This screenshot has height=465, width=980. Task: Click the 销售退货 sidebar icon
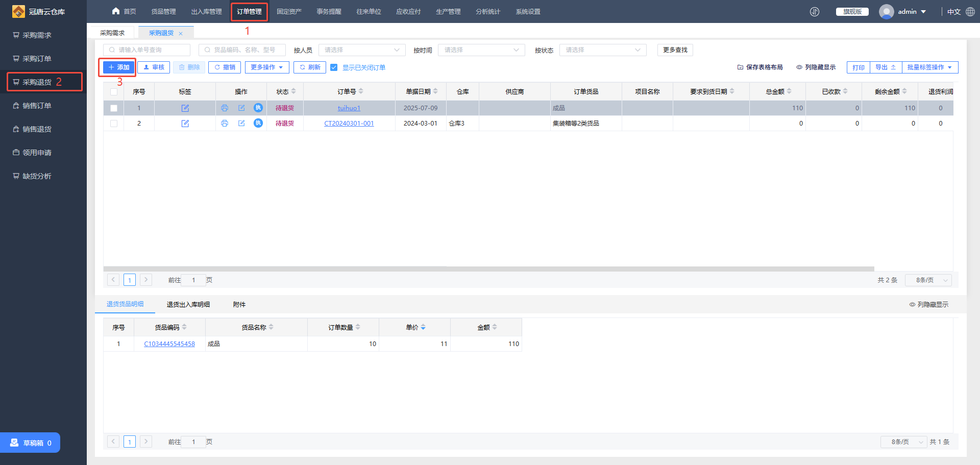(16, 129)
